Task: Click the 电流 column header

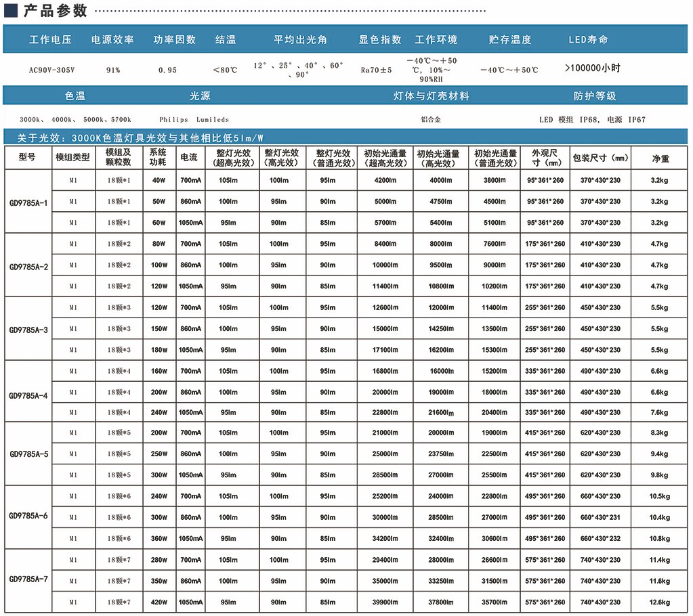Action: point(189,157)
